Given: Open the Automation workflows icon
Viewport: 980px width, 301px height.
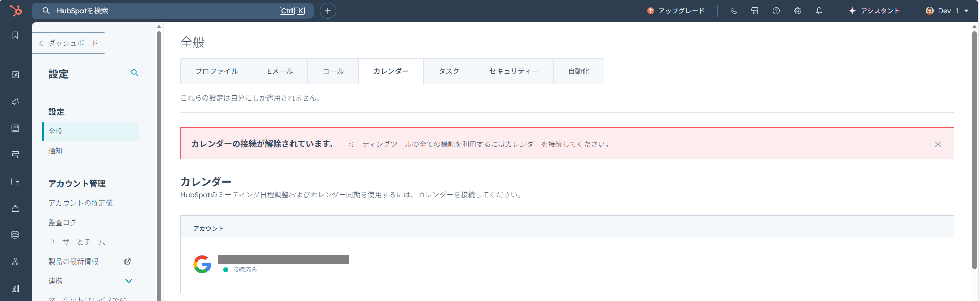Looking at the screenshot, I should click(x=15, y=262).
